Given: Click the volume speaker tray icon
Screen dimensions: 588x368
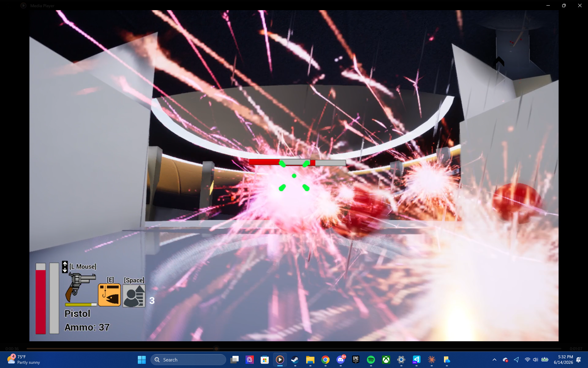Looking at the screenshot, I should (x=536, y=360).
